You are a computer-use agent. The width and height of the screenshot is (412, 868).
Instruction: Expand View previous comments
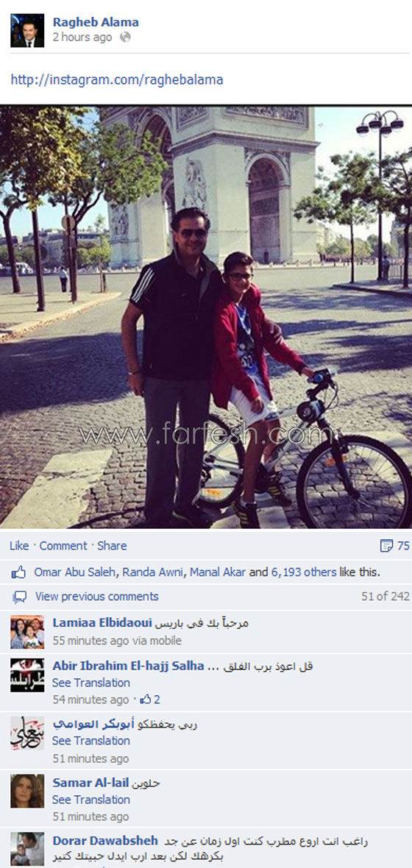click(x=97, y=596)
